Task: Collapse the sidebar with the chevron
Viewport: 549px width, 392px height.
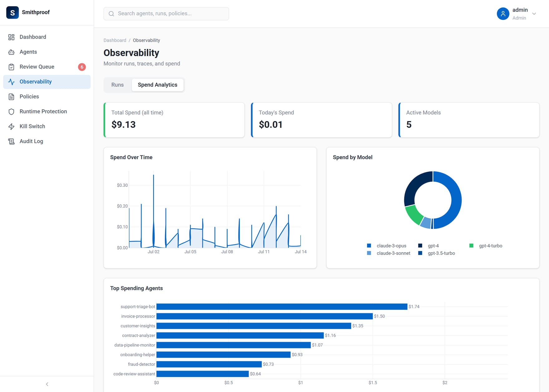Action: pos(47,384)
